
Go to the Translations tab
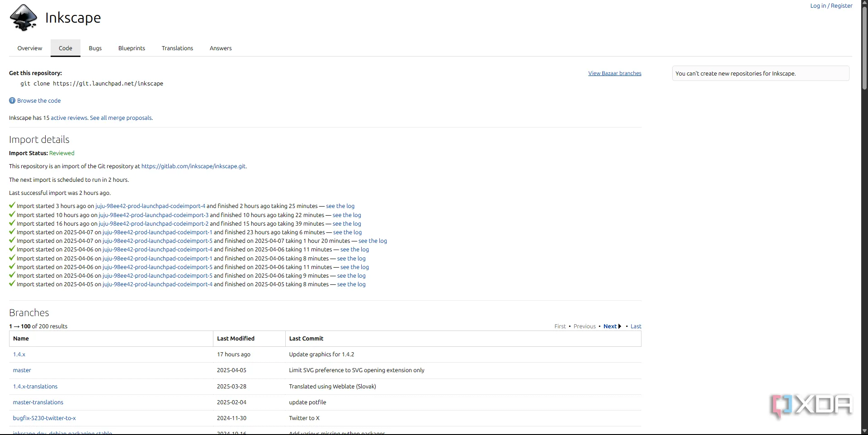(x=177, y=48)
